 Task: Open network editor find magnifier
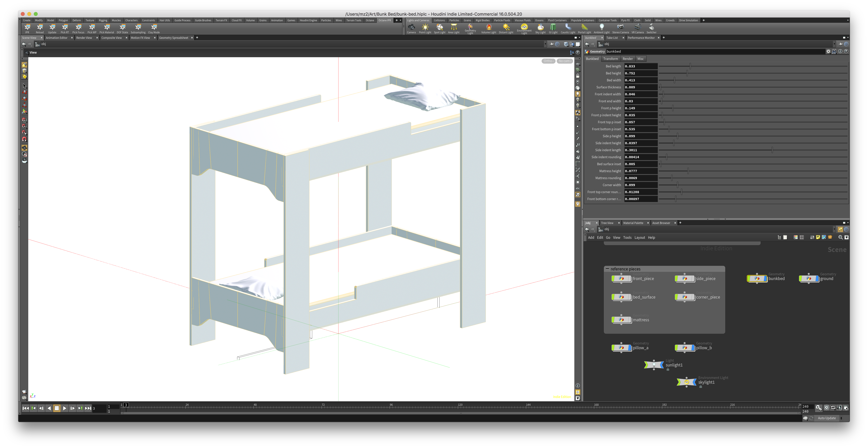[x=840, y=237]
